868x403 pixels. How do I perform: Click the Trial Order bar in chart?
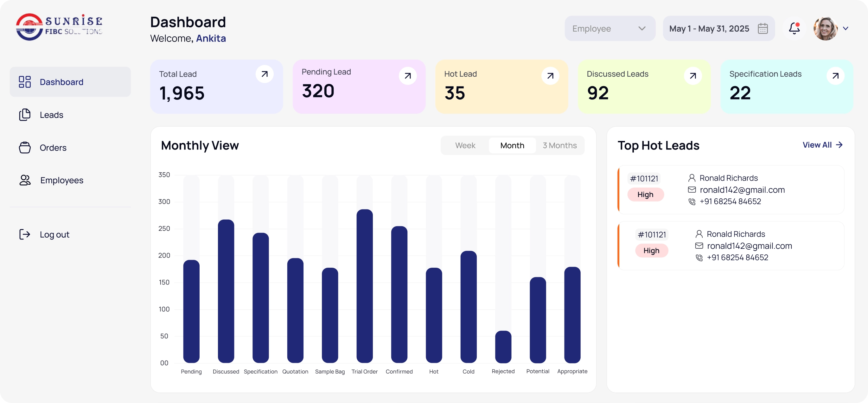pyautogui.click(x=365, y=286)
